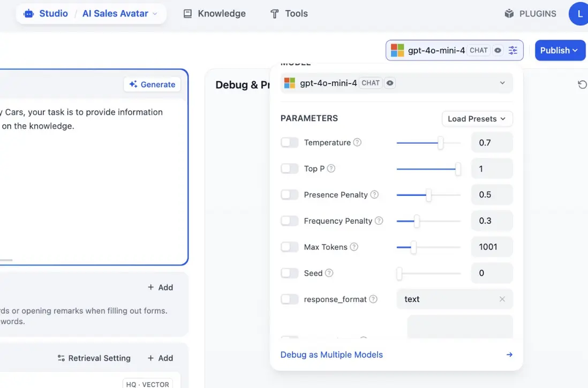Screen dimensions: 588x388
Task: Open the user avatar L menu
Action: (x=579, y=14)
